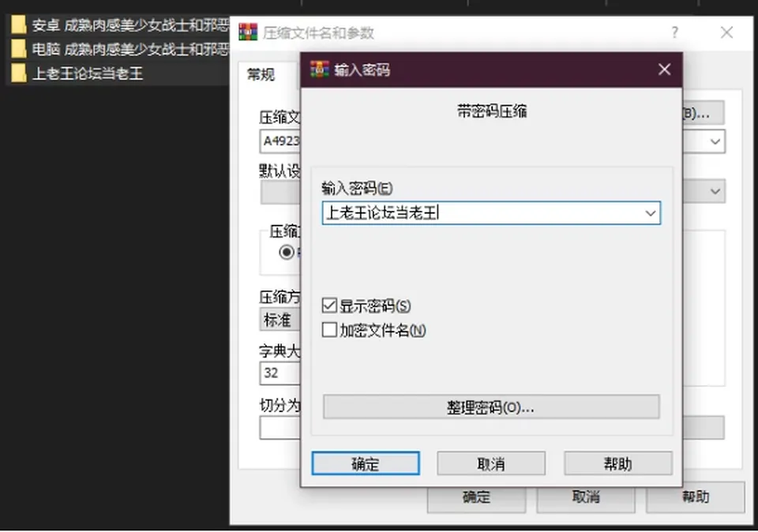758x532 pixels.
Task: Open the archive name dropdown in back window
Action: click(715, 141)
